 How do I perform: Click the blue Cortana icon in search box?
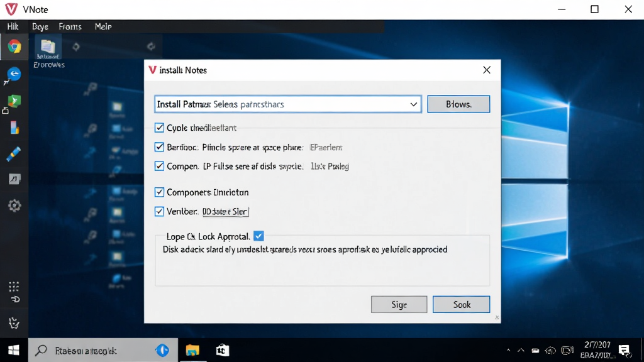[x=162, y=350]
